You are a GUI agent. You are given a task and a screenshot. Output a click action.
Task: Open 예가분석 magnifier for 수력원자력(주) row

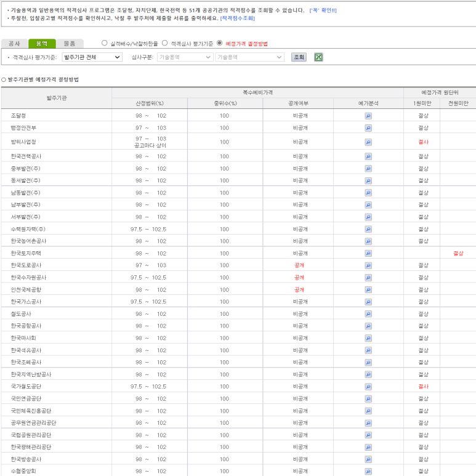point(368,229)
